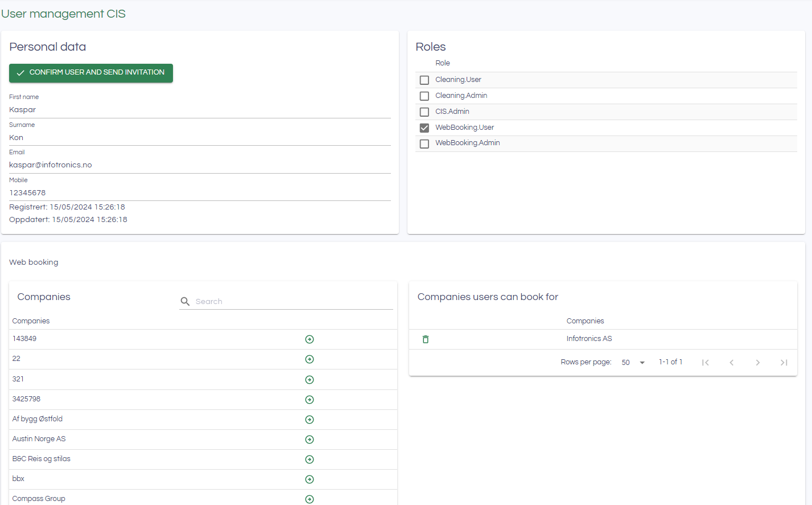This screenshot has width=812, height=505.
Task: Click the First name field
Action: (x=199, y=110)
